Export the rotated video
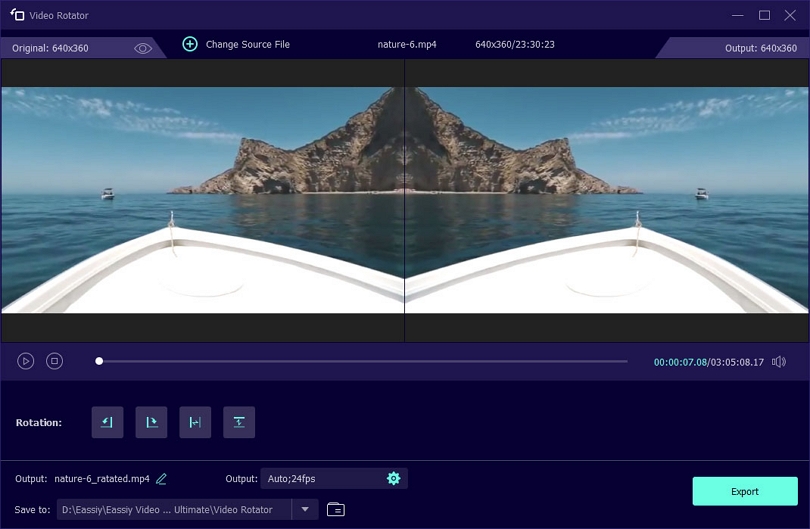This screenshot has height=529, width=810. (745, 491)
